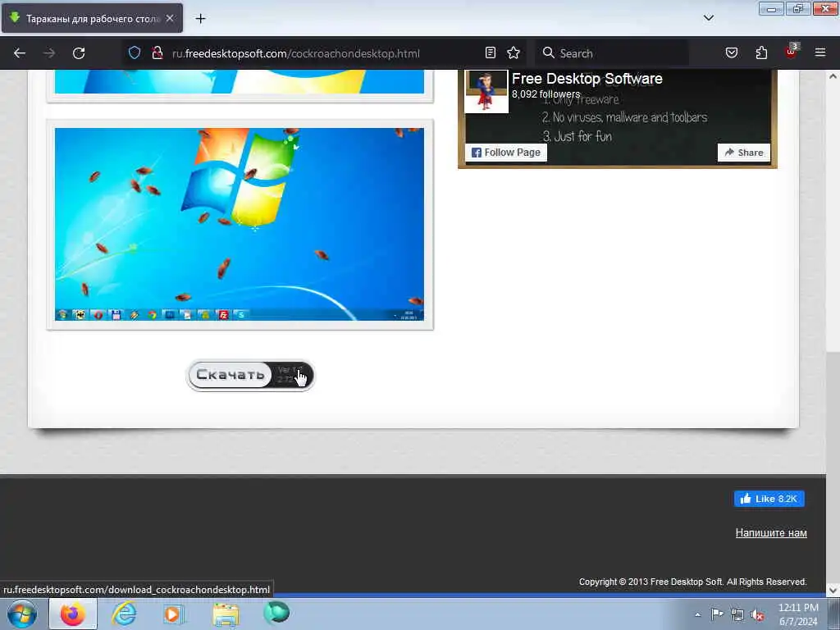Expand the list all tabs chevron
The height and width of the screenshot is (630, 840).
pyautogui.click(x=708, y=18)
